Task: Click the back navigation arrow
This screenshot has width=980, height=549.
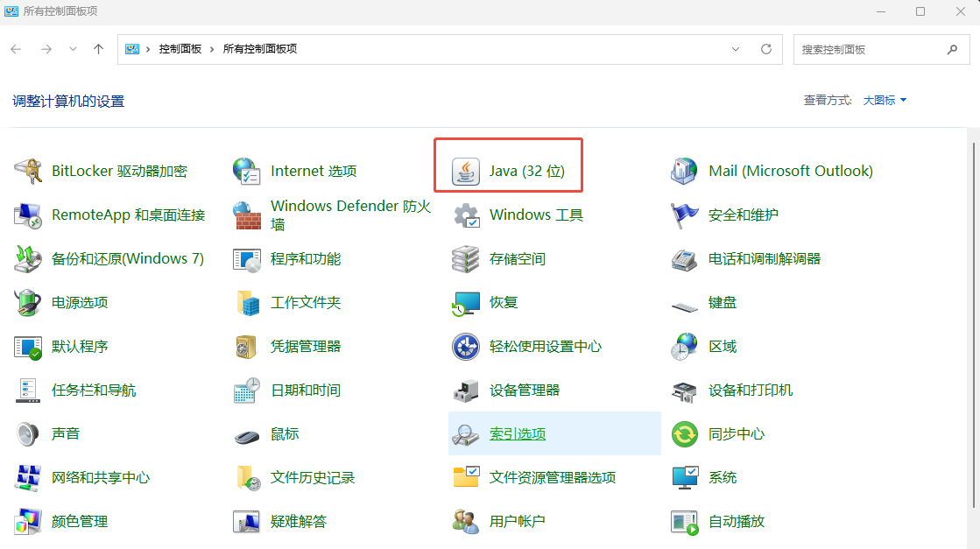Action: pos(15,49)
